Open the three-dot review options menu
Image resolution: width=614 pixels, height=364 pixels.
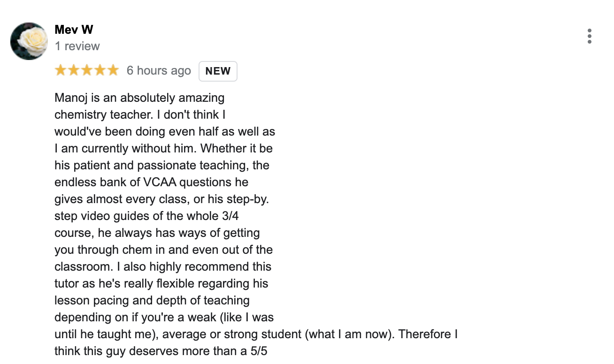pos(589,36)
